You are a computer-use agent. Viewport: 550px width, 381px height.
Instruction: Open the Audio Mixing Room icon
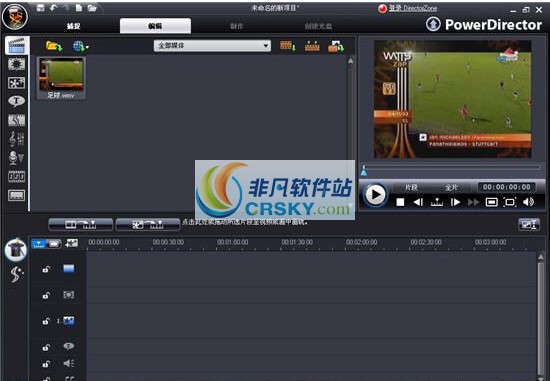[x=16, y=139]
